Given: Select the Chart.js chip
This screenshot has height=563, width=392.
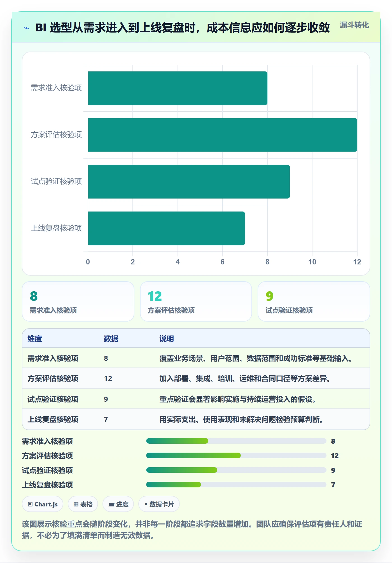Looking at the screenshot, I should click(43, 504).
